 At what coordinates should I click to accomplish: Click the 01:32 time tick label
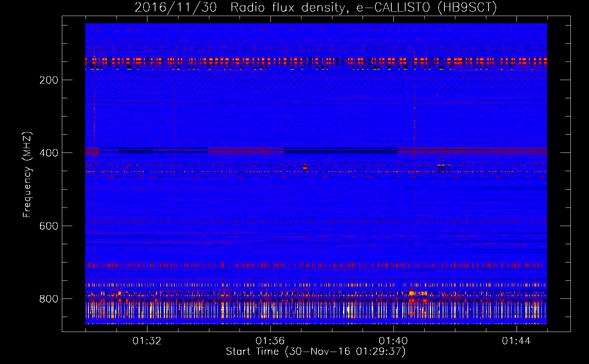coord(147,341)
